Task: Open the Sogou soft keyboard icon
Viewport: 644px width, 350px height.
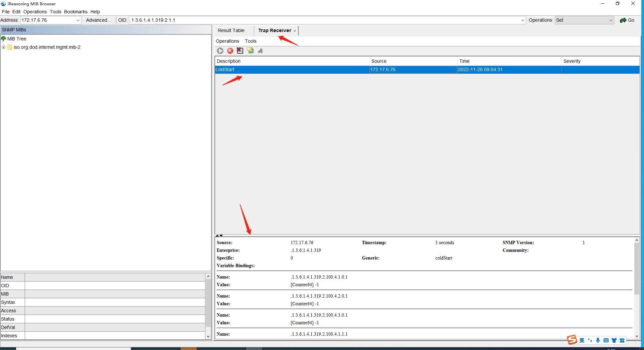Action: click(606, 340)
